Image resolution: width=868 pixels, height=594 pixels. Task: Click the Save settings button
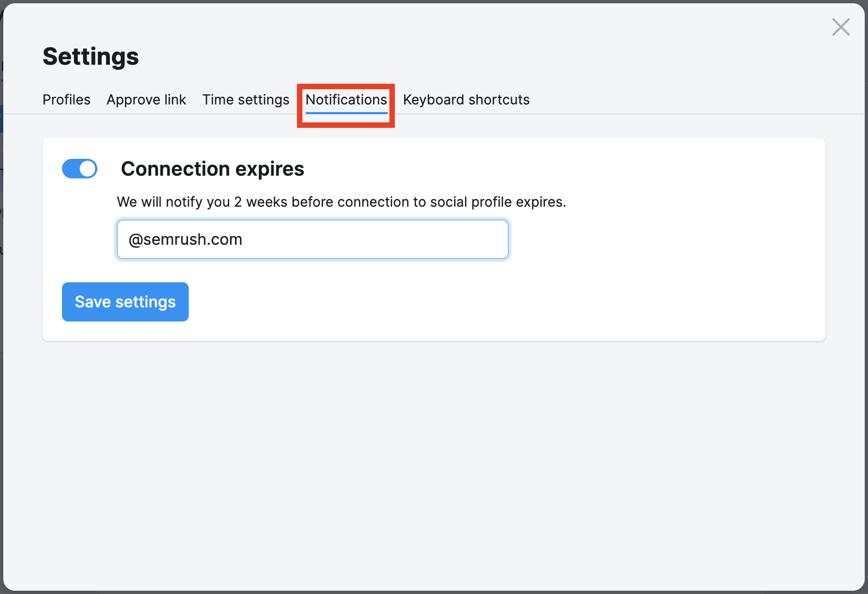125,301
